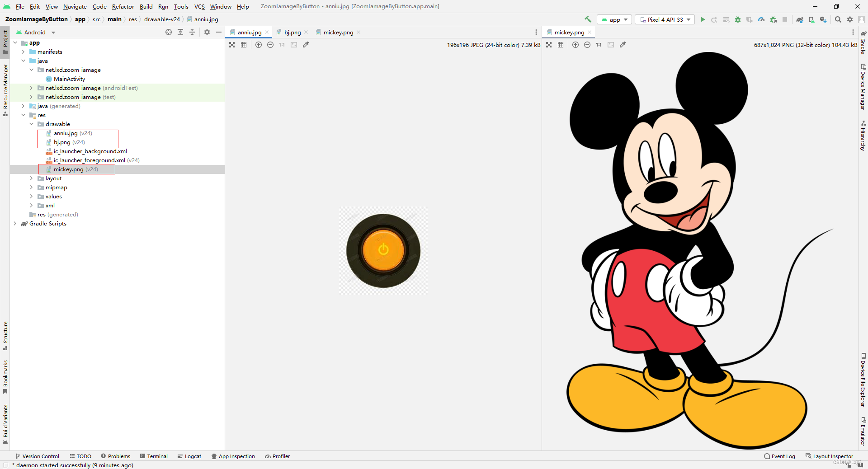Expand the layout folder
Viewport: 868px width, 469px height.
point(32,178)
